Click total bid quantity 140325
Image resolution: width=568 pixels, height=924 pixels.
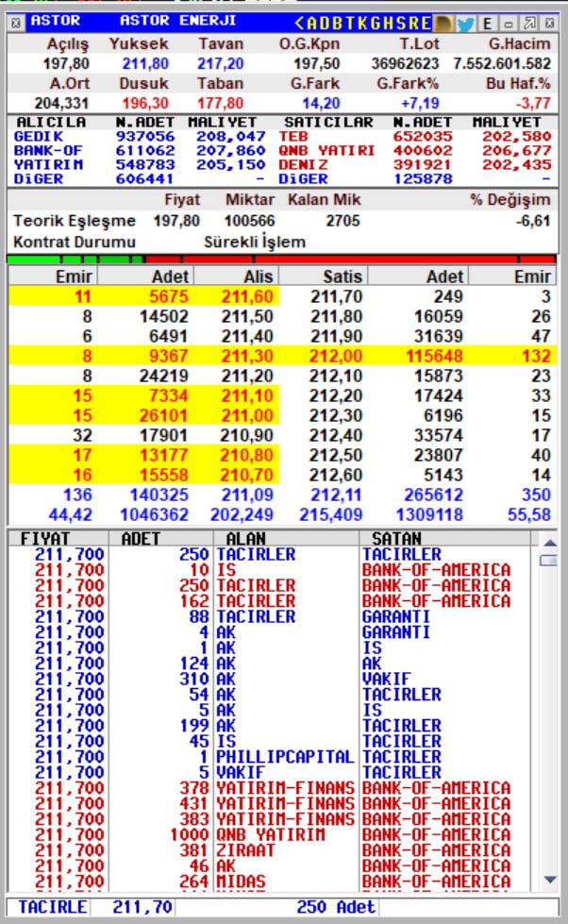tap(159, 495)
